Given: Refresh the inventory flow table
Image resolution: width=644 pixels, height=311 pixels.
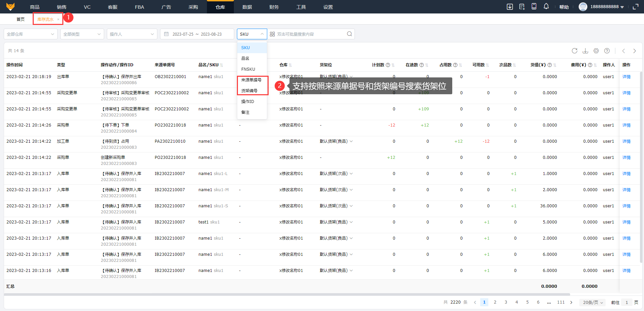Looking at the screenshot, I should (x=575, y=51).
